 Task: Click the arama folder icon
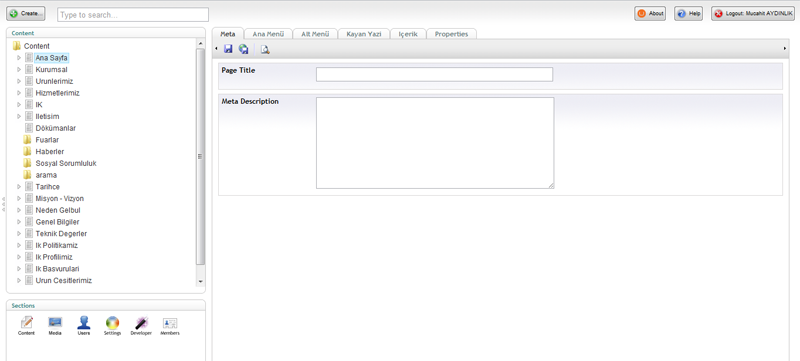[x=28, y=175]
